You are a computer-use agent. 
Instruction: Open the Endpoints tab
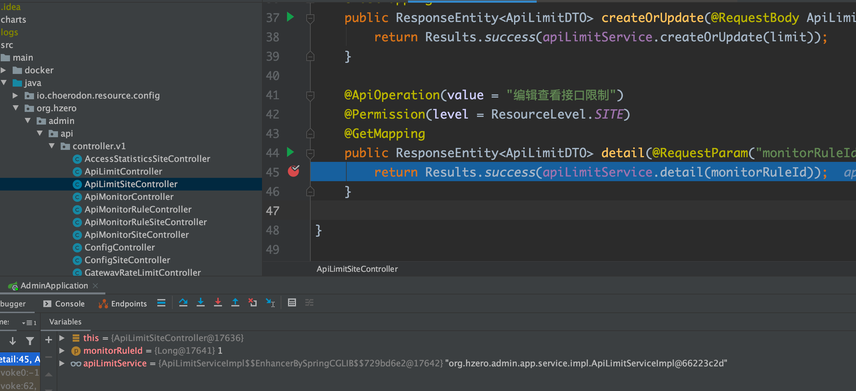coord(123,304)
